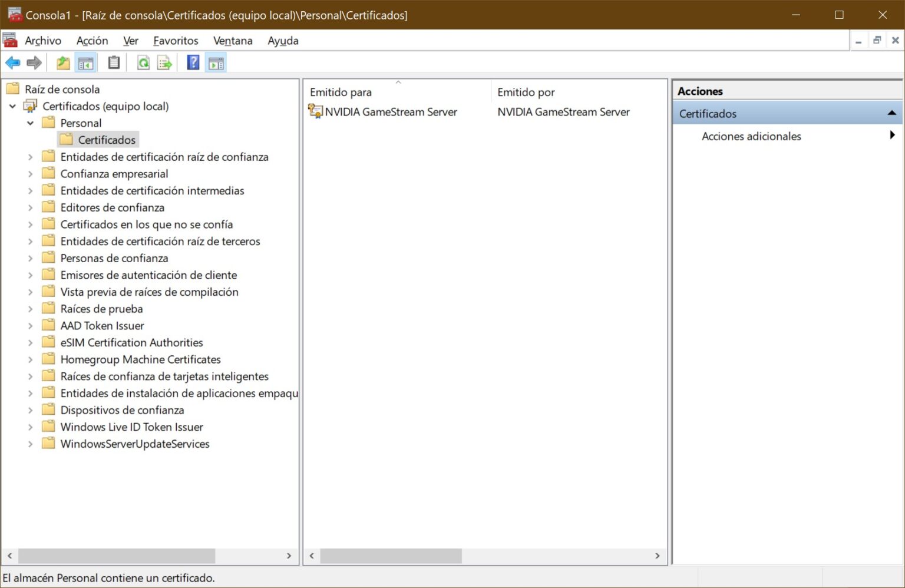The image size is (905, 588).
Task: Select Entidades de certificación raíz de terceros
Action: [x=160, y=241]
